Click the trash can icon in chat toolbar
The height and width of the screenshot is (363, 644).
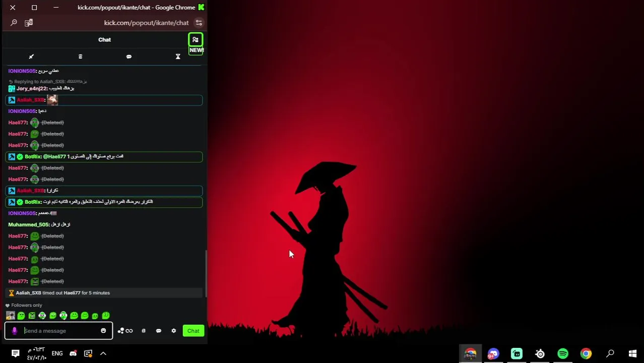[x=80, y=56]
